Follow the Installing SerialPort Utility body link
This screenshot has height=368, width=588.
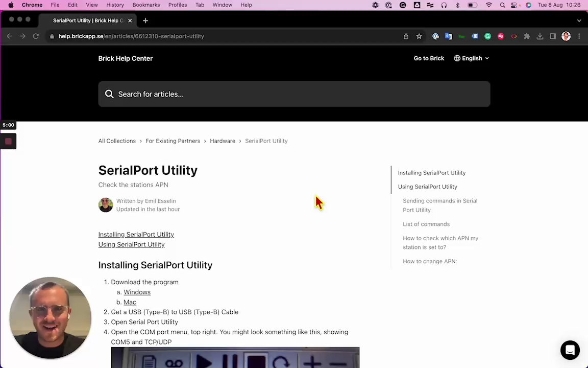[x=136, y=234]
